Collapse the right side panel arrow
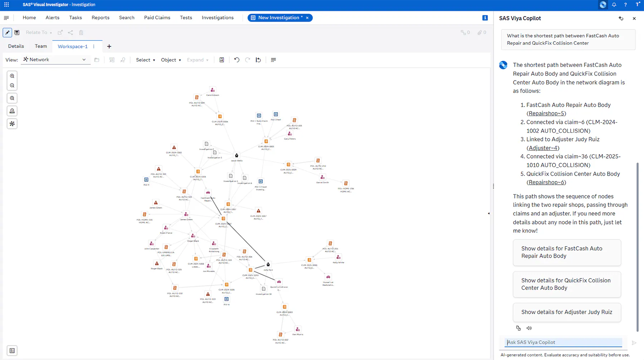 [x=489, y=214]
